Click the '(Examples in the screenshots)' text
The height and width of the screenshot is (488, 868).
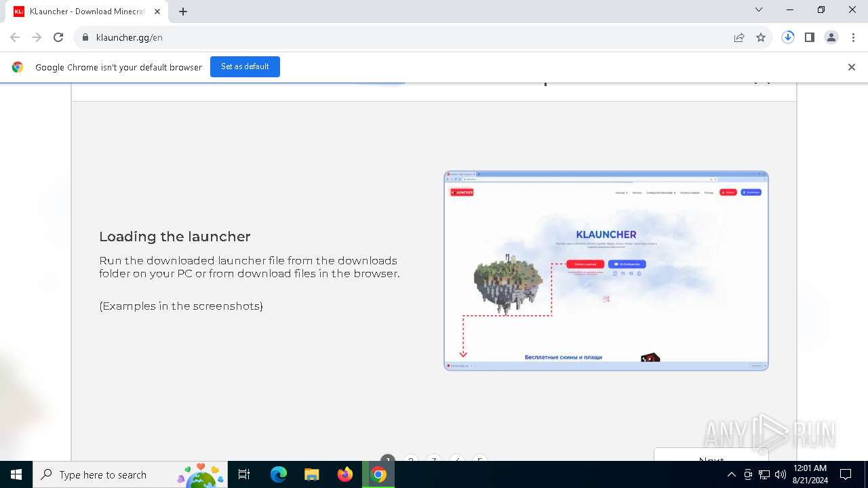(181, 306)
